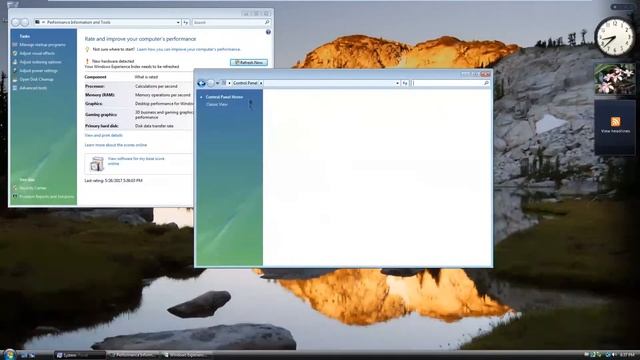Click the Manage startup programs icon

coord(15,44)
